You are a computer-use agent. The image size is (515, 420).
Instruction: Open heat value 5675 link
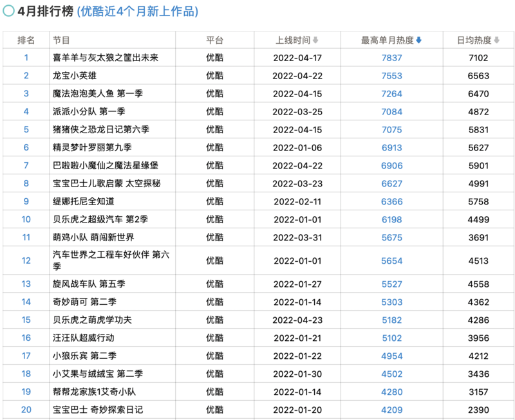pyautogui.click(x=391, y=237)
